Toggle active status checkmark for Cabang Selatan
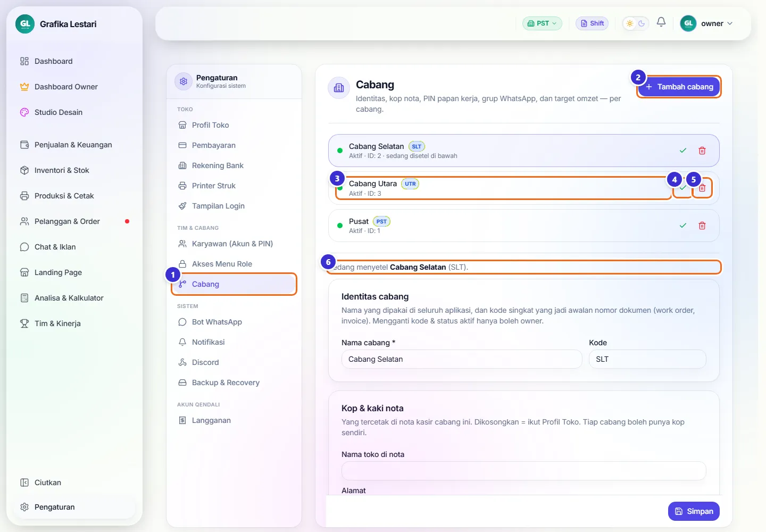Image resolution: width=766 pixels, height=532 pixels. (683, 151)
